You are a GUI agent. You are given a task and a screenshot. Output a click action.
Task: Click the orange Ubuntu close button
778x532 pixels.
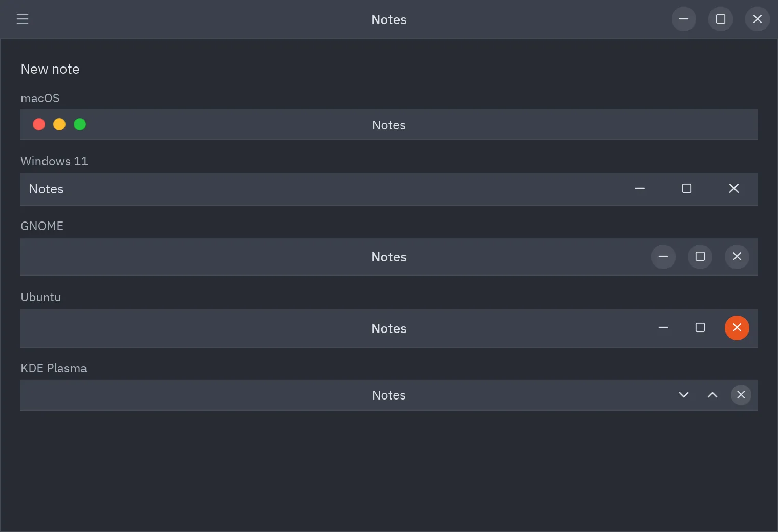coord(737,327)
